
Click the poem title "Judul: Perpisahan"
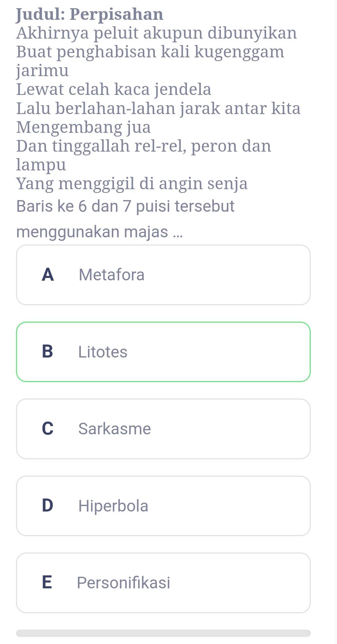[x=90, y=14]
